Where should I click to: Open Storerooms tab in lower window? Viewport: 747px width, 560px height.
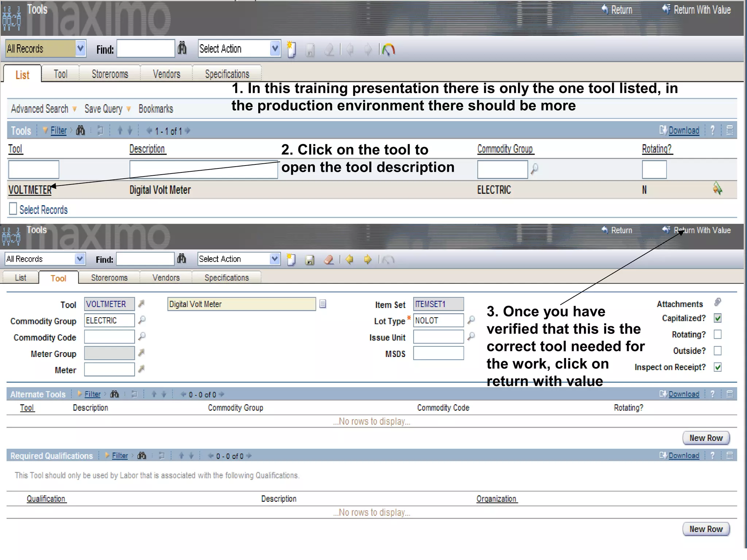(109, 277)
